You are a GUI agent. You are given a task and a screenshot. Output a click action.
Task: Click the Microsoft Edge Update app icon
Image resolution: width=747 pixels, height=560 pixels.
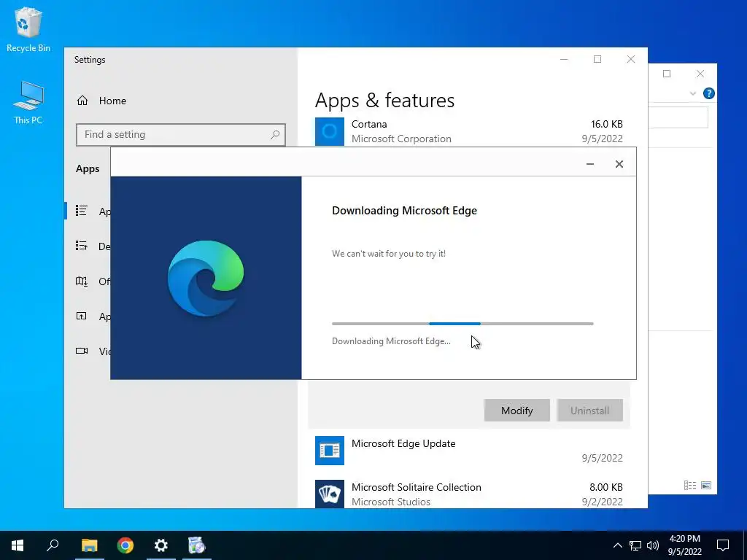330,451
